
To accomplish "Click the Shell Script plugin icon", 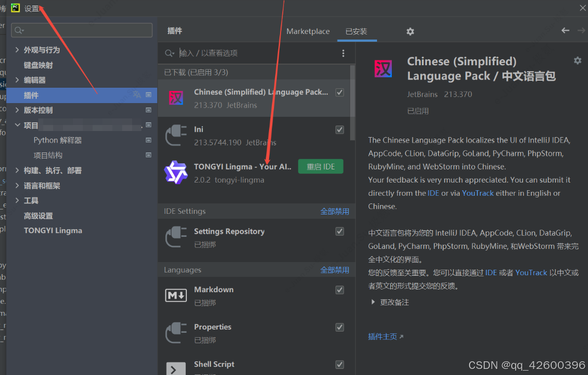I will click(176, 368).
